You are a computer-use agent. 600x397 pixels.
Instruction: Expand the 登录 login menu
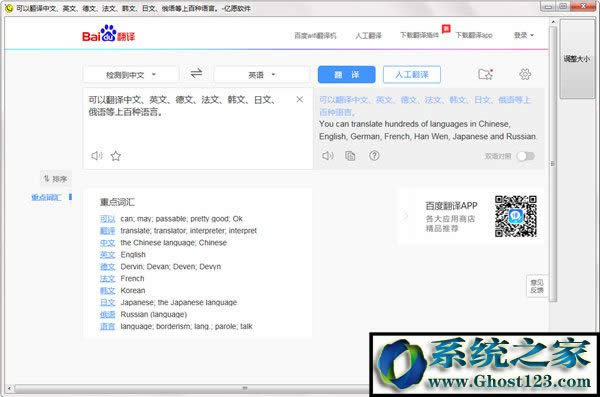pyautogui.click(x=523, y=35)
